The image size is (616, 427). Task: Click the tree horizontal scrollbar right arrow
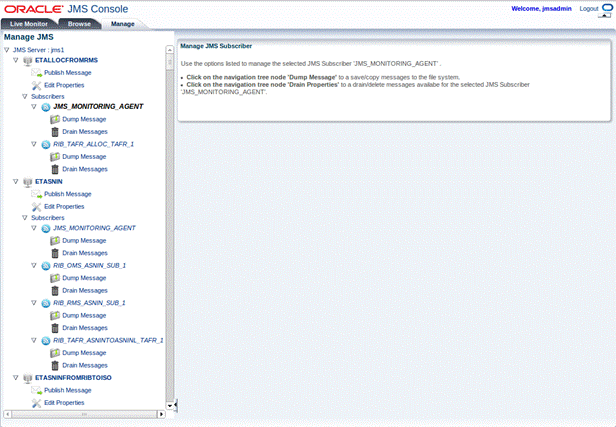pos(161,414)
